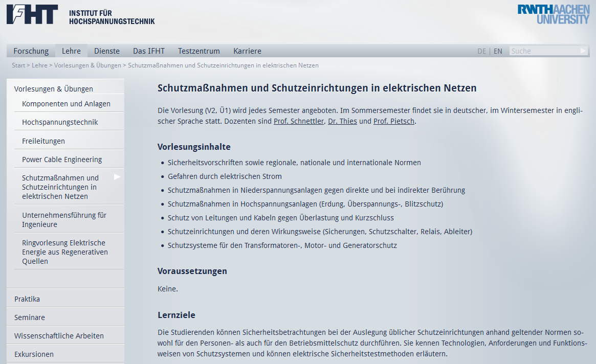Open the Forschung menu
The height and width of the screenshot is (364, 596).
(x=31, y=51)
